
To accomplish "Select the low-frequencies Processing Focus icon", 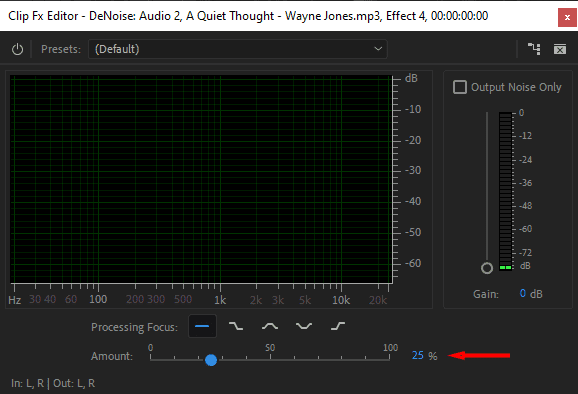I will [x=236, y=326].
